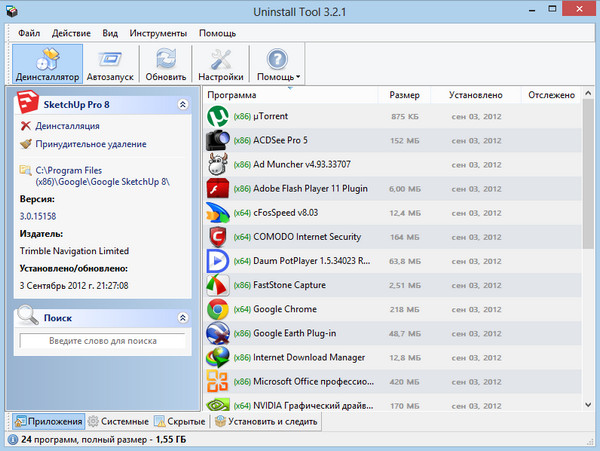Switch to the Скрытые tab
The image size is (600, 451).
(180, 422)
